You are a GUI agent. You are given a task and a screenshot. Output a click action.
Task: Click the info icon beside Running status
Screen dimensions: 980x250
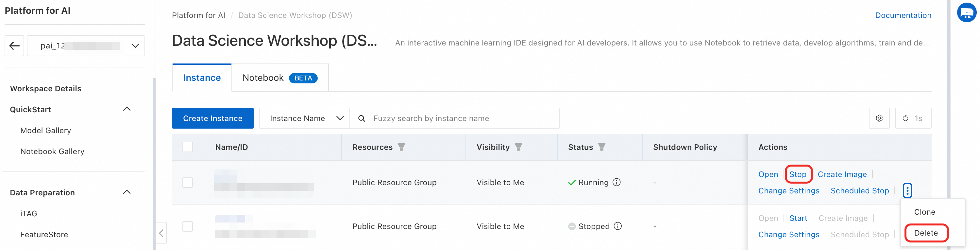617,182
